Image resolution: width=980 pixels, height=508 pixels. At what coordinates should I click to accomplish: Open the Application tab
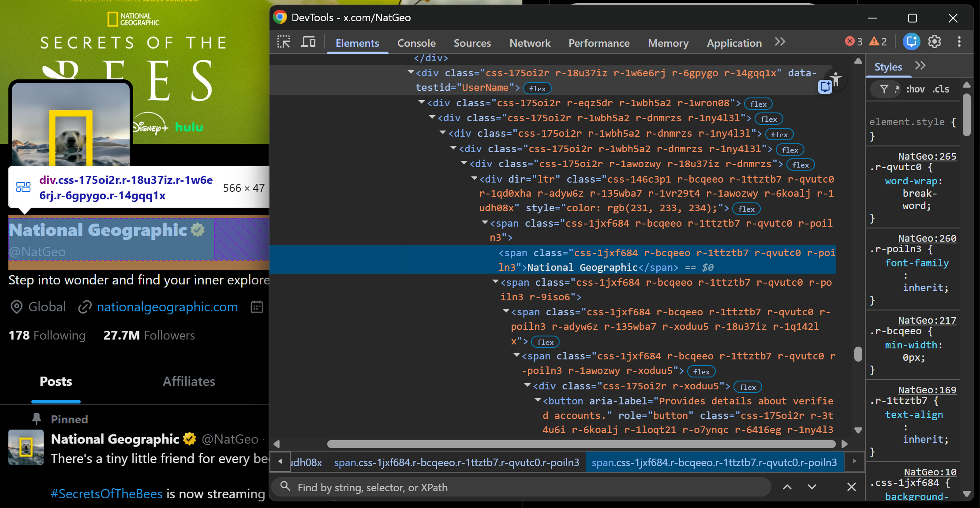tap(734, 43)
